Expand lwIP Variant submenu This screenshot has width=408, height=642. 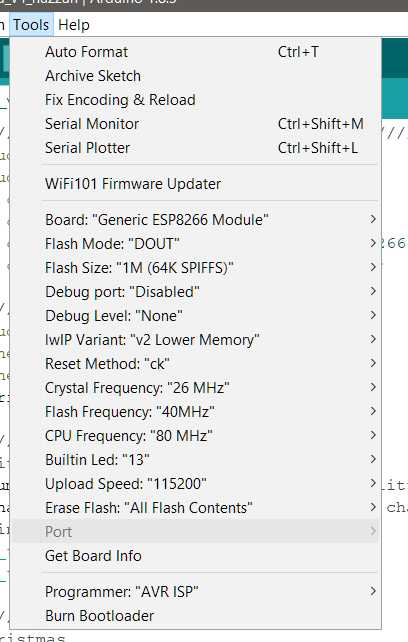coord(195,340)
